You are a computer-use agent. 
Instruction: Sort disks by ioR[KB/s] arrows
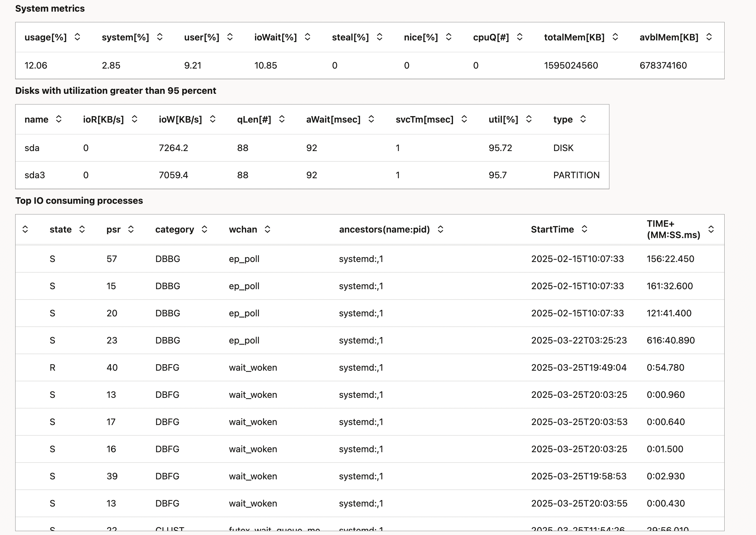(x=134, y=119)
